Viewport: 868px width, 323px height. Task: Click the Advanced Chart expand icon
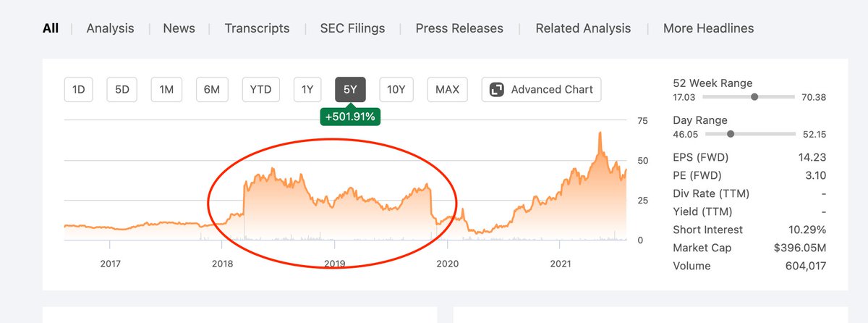[496, 90]
